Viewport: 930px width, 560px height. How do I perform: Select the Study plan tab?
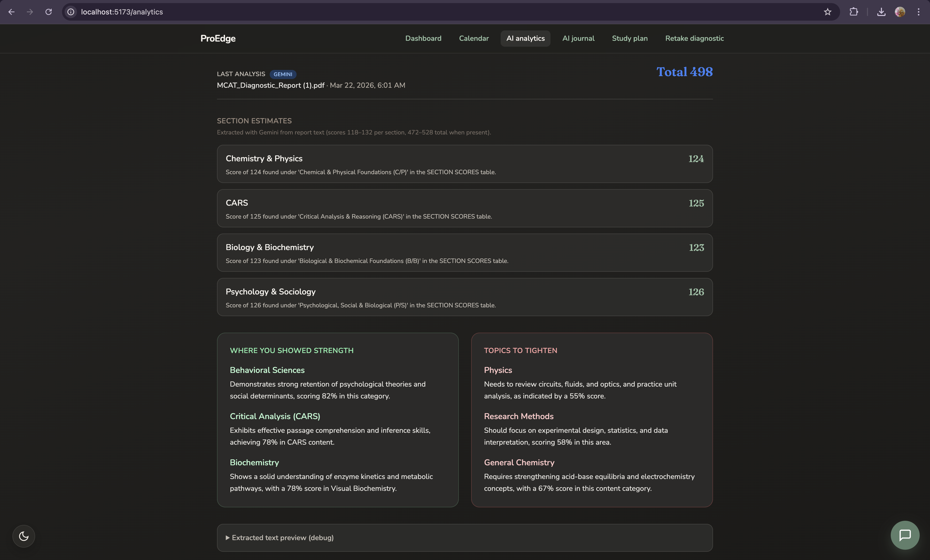click(630, 38)
